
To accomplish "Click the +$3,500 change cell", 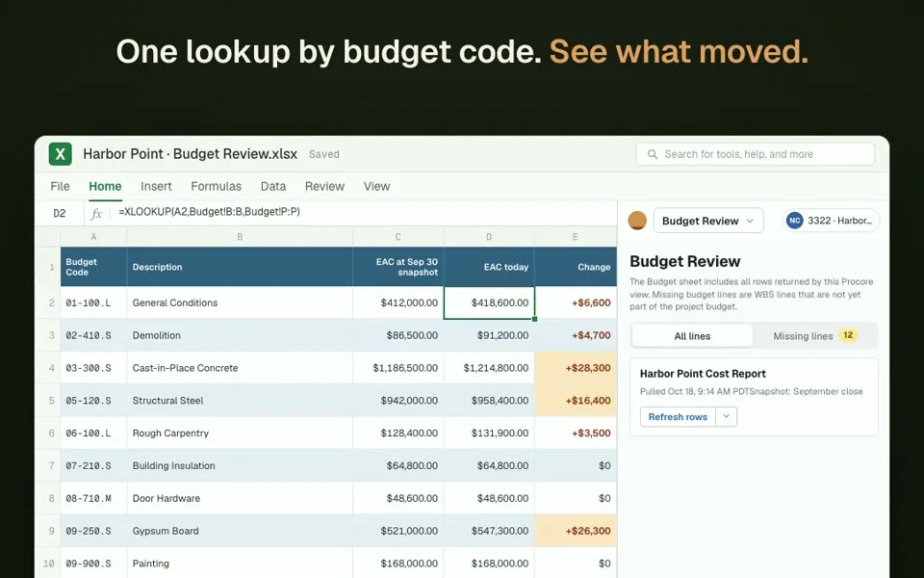I will tap(576, 433).
